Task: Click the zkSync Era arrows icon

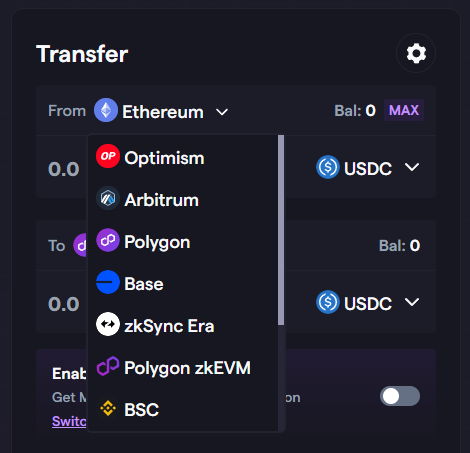Action: pos(108,324)
